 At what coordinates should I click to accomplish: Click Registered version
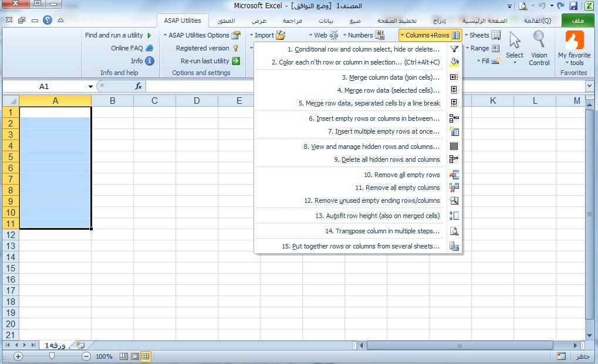pos(208,48)
